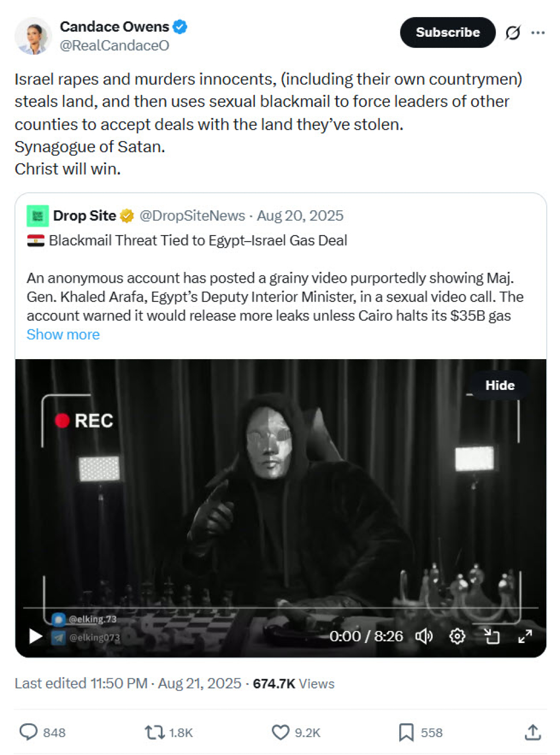Click the Grok icon next to Subscribe
The image size is (560, 755).
512,32
